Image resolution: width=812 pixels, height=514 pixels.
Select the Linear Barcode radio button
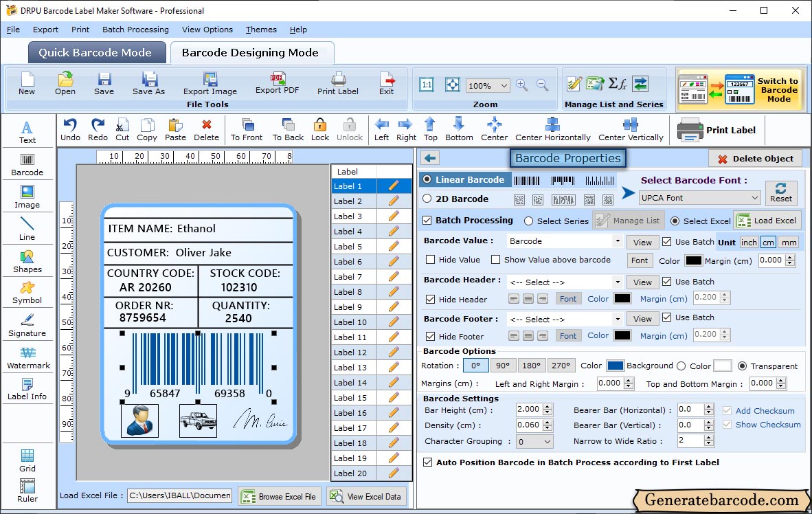427,179
